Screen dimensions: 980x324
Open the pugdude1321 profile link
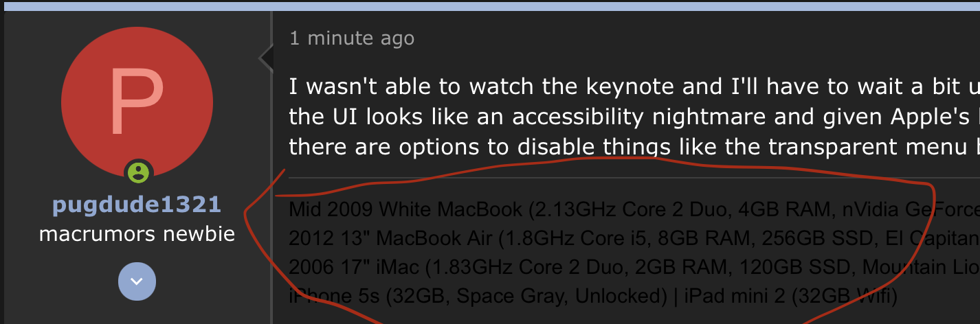tap(137, 205)
